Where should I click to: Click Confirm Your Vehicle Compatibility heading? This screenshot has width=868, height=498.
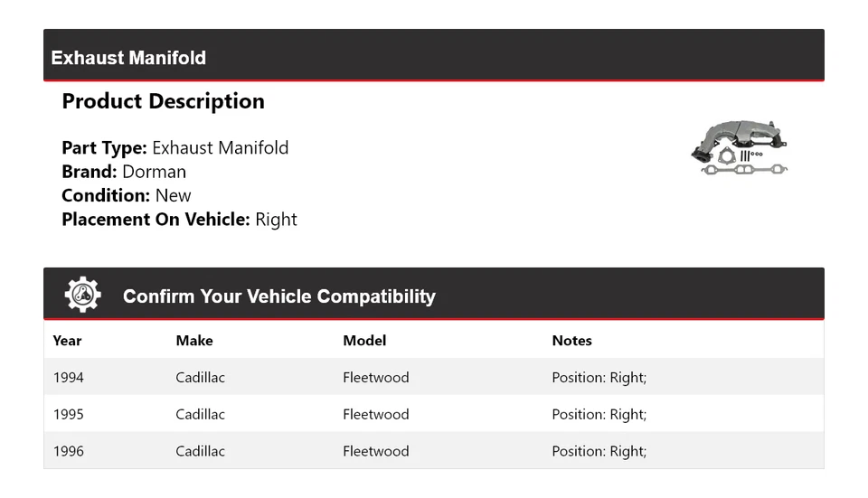278,296
